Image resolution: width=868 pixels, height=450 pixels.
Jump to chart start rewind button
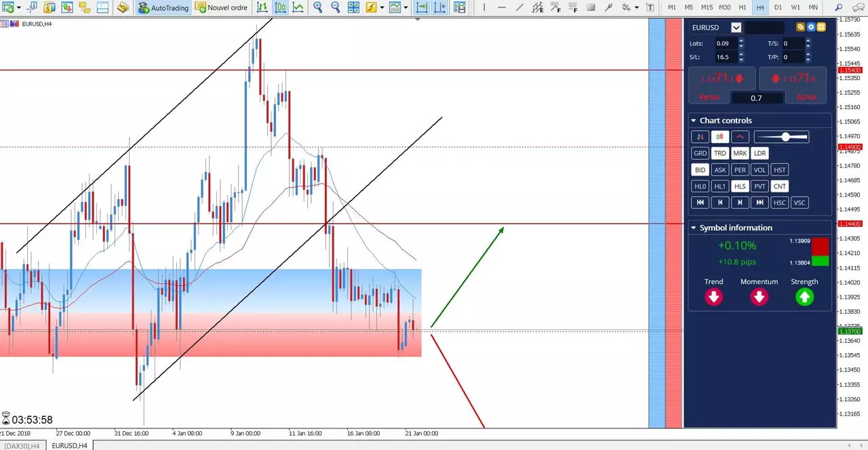[x=700, y=203]
